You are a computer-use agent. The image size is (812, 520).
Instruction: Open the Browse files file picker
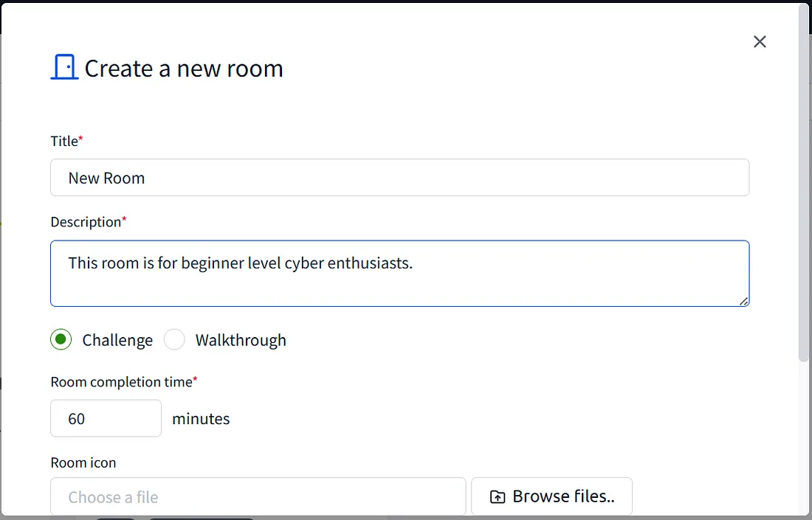click(551, 496)
